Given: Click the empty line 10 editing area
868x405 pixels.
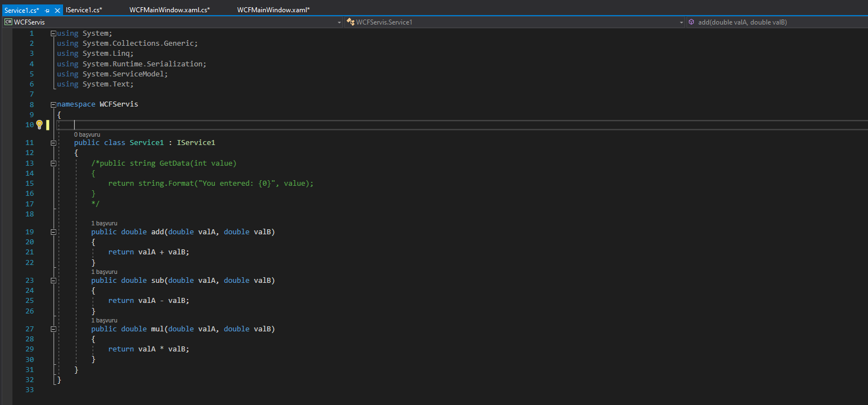Looking at the screenshot, I should pos(462,125).
